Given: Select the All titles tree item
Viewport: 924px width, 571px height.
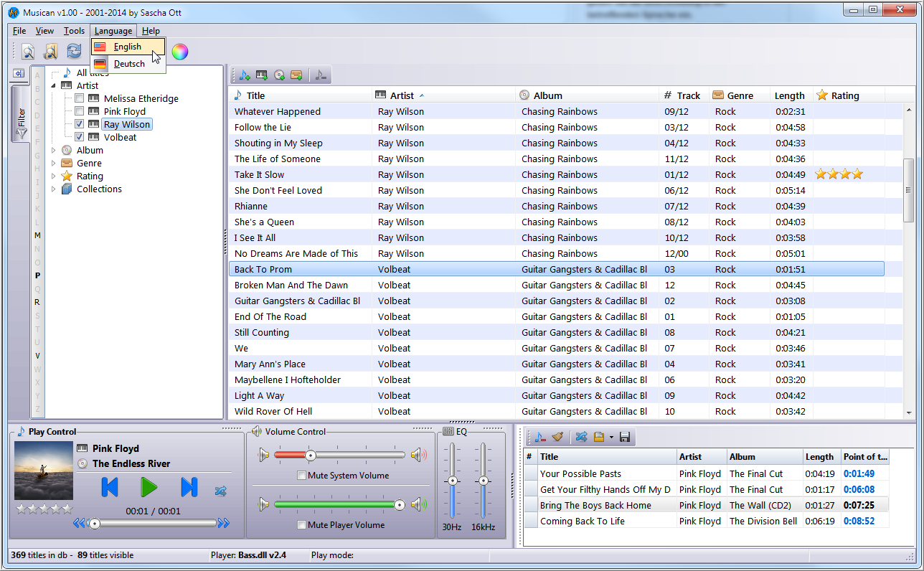Looking at the screenshot, I should pos(92,72).
